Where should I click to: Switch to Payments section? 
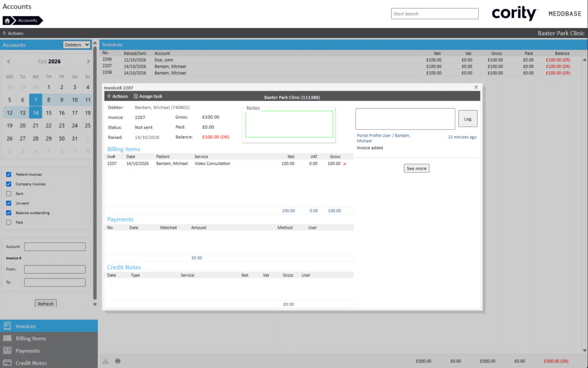click(49, 351)
